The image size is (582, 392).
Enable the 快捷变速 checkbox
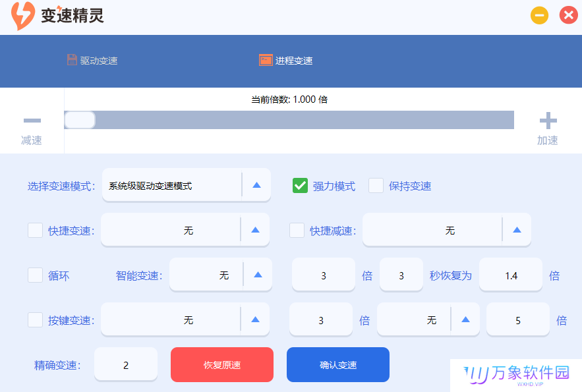tap(35, 231)
